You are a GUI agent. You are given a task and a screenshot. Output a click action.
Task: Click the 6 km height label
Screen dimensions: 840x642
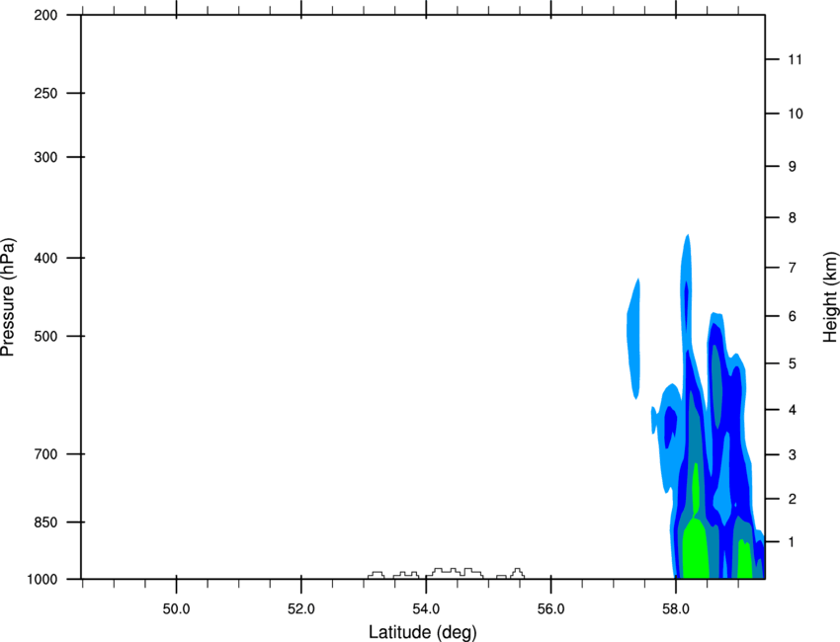click(x=793, y=316)
